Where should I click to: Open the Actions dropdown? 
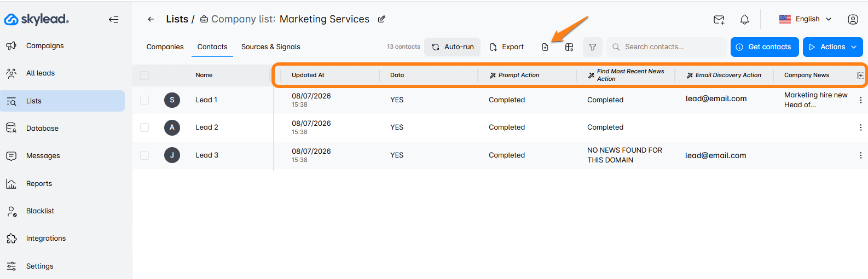click(x=832, y=47)
